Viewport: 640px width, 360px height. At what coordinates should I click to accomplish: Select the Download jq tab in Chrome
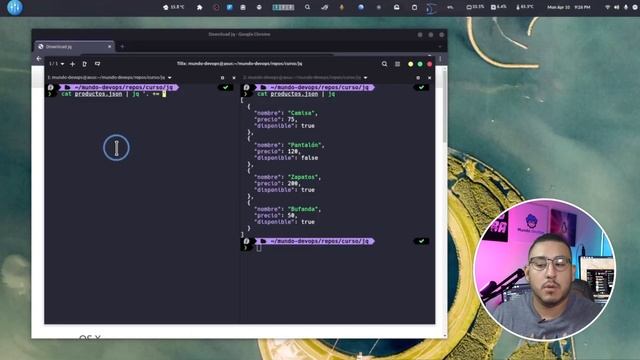74,47
